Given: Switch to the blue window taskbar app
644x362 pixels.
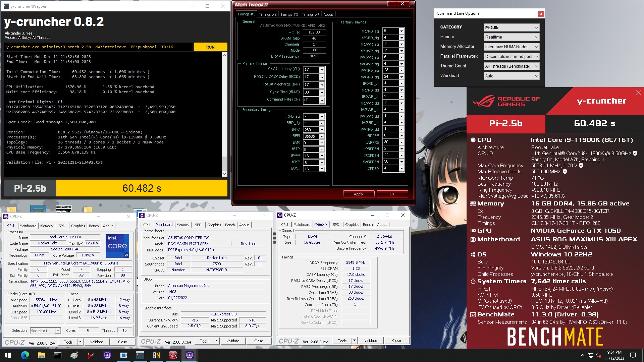Looking at the screenshot, I should click(123, 355).
